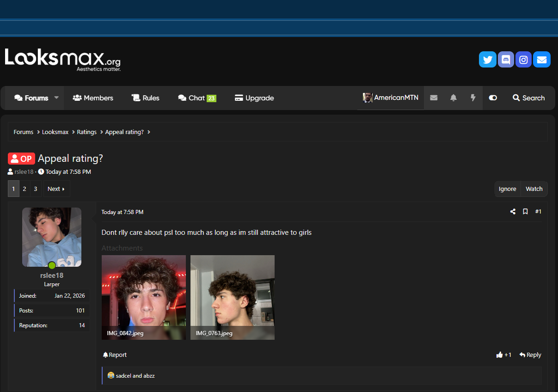558x392 pixels.
Task: Click the Ratings breadcrumb link
Action: [87, 132]
